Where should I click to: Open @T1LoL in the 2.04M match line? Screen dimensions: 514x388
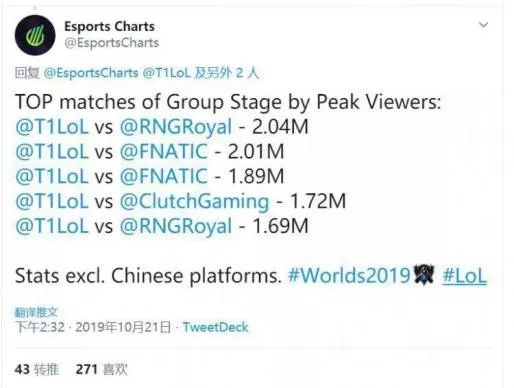coord(52,127)
